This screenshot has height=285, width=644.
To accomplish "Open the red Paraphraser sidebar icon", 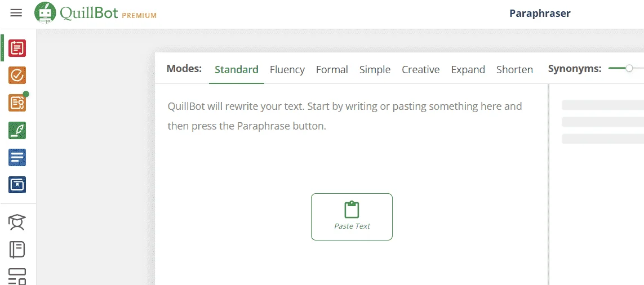I will [x=17, y=48].
